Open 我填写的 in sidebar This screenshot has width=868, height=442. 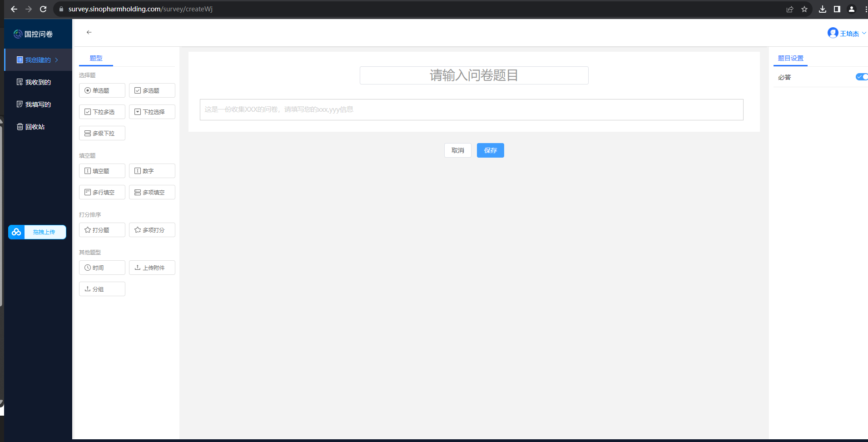[x=38, y=104]
